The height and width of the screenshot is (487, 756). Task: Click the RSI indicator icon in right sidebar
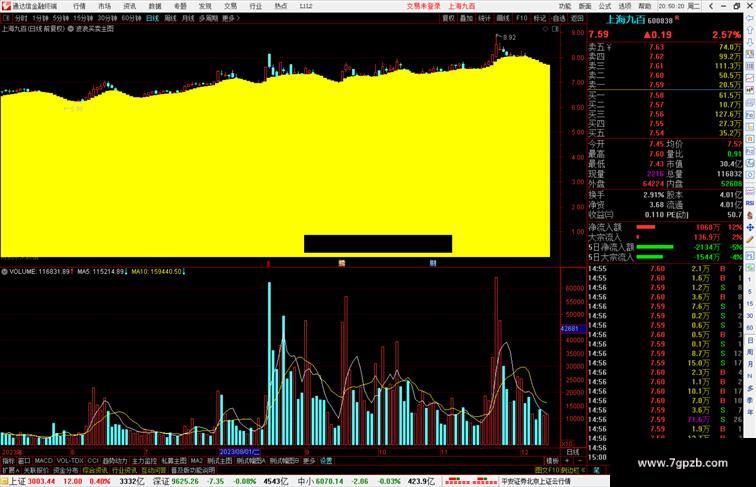pos(750,203)
